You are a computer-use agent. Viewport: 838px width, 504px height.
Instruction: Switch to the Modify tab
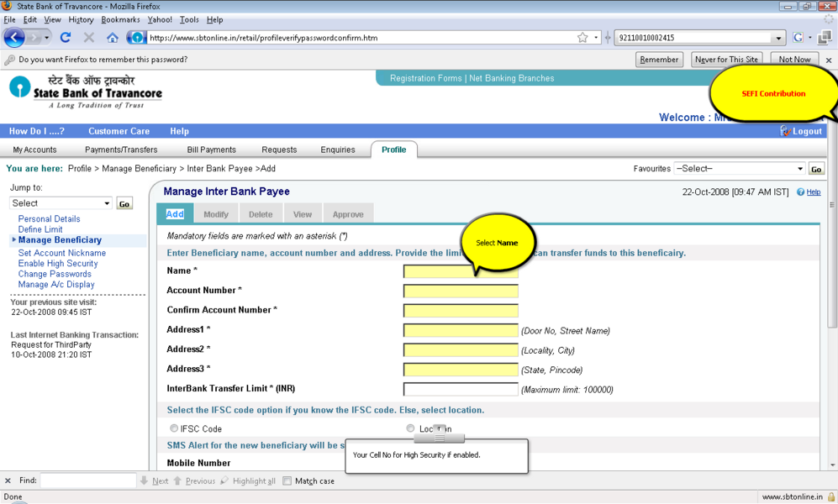(x=216, y=214)
